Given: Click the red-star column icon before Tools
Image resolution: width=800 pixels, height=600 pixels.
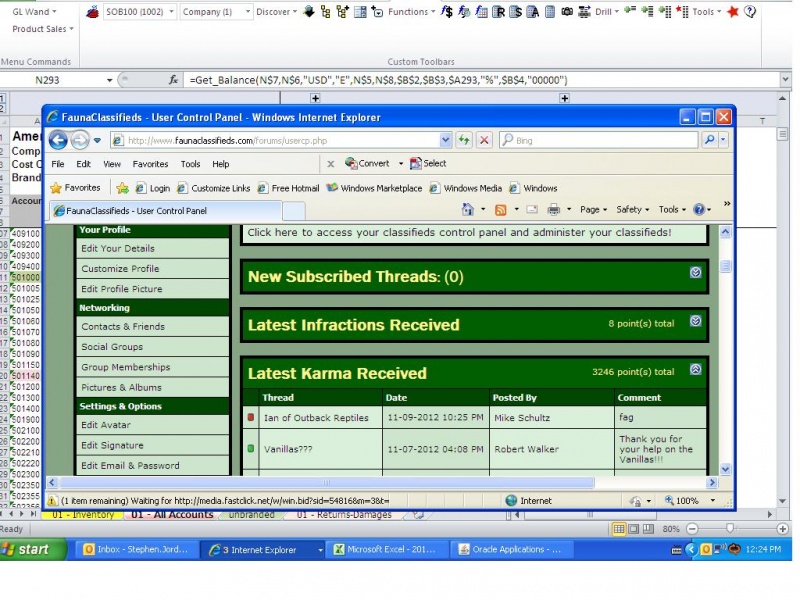Looking at the screenshot, I should click(x=682, y=11).
